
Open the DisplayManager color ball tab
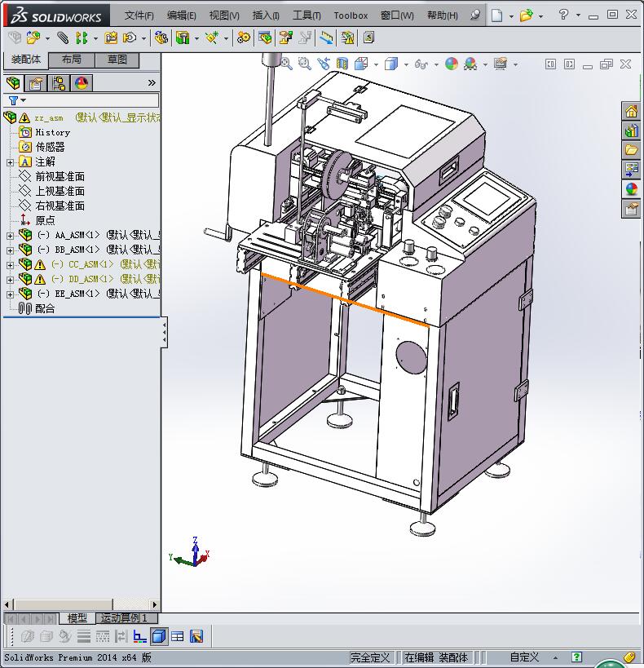click(x=82, y=83)
